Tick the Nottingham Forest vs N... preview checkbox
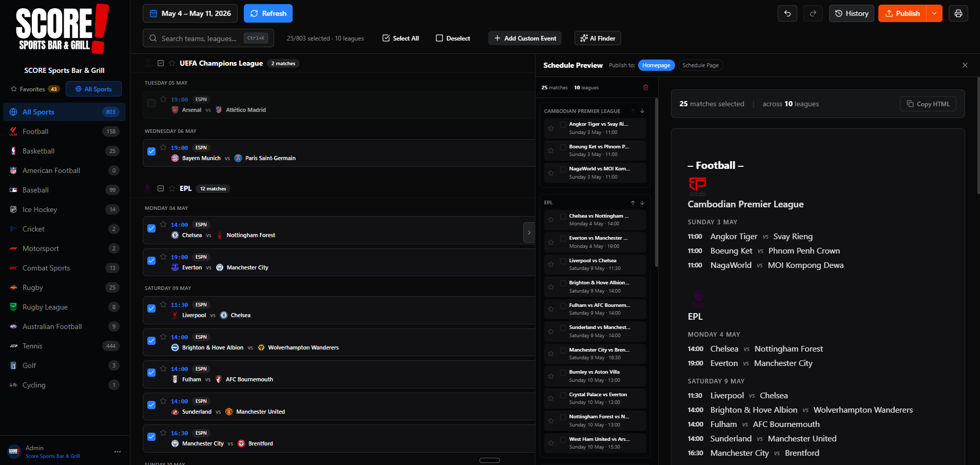This screenshot has width=980, height=465. 563,417
